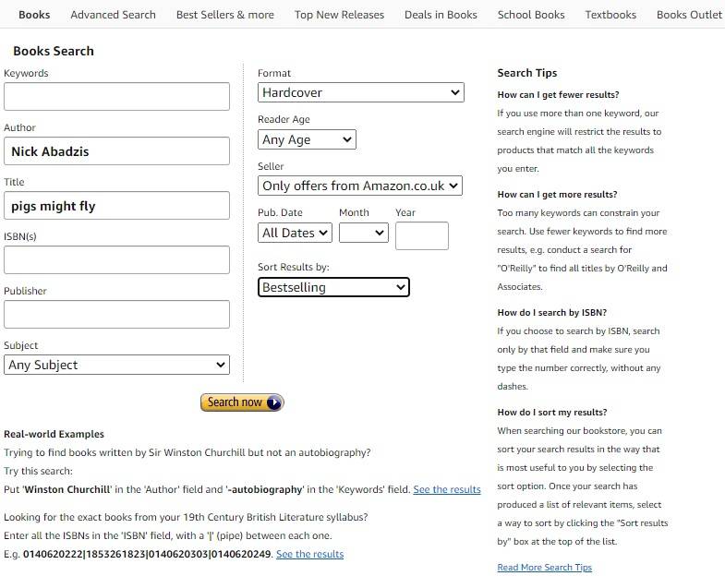Open Best Sellers & more tab

(224, 15)
